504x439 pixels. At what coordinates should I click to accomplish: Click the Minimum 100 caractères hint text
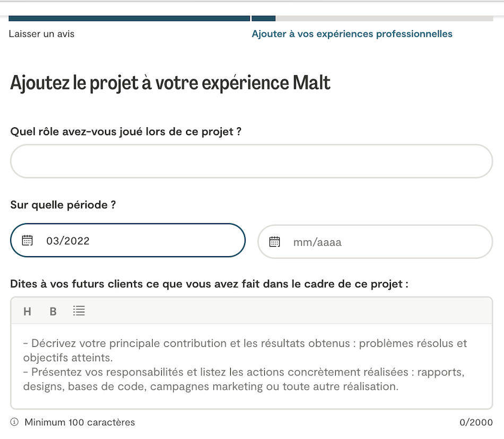click(80, 423)
